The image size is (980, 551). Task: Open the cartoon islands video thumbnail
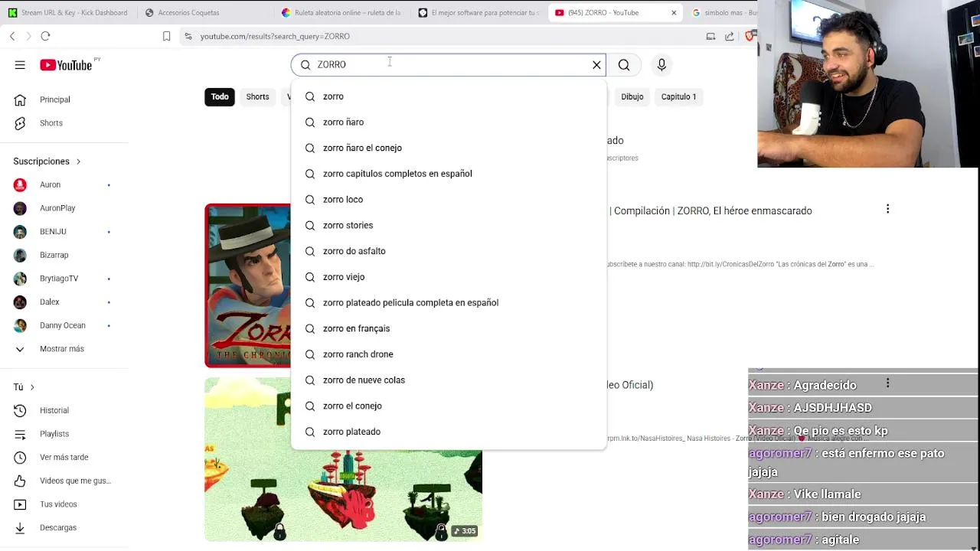(x=343, y=496)
